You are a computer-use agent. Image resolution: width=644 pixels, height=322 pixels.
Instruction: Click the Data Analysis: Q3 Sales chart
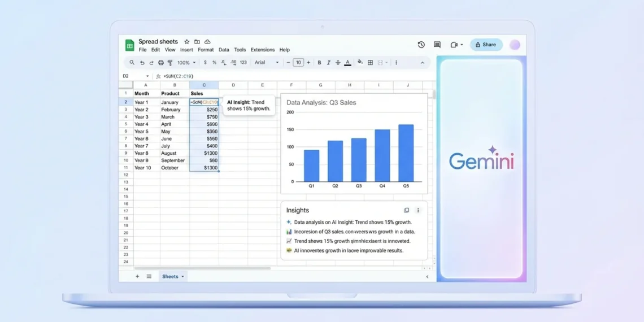point(354,143)
